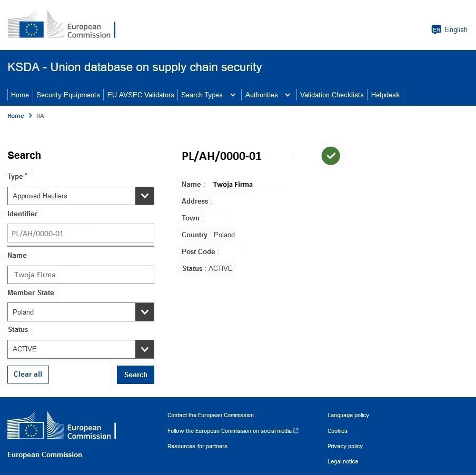Click the Clear all button
Viewport: 476px width, 475px height.
coord(28,375)
